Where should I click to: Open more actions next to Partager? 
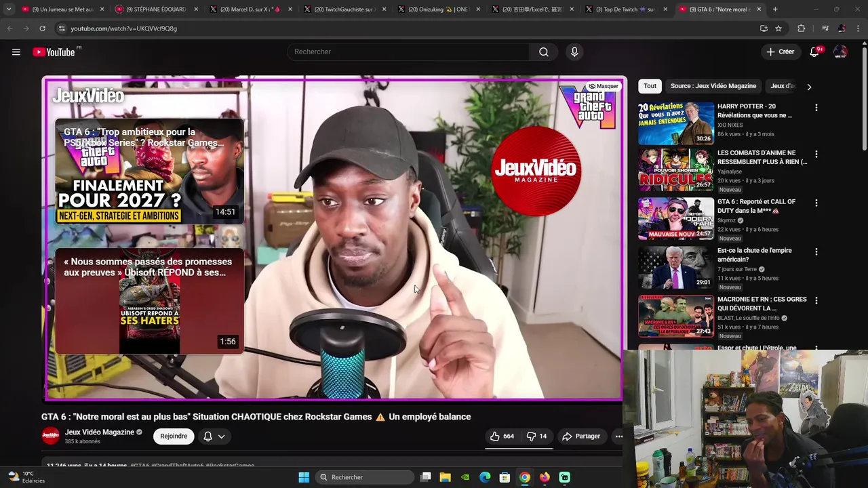click(x=618, y=436)
